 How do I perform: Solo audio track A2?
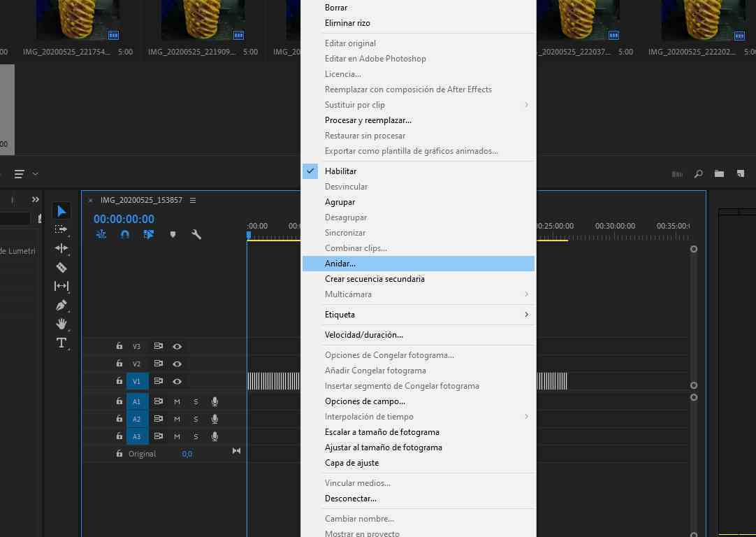tap(196, 419)
